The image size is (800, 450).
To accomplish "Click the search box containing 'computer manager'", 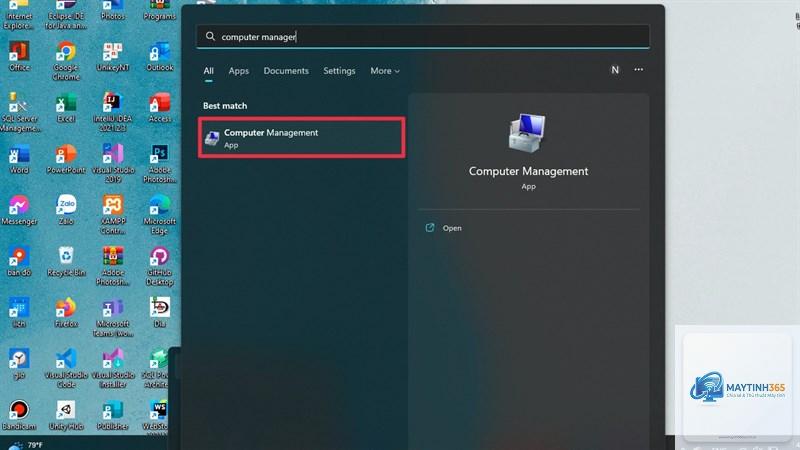I will point(423,37).
